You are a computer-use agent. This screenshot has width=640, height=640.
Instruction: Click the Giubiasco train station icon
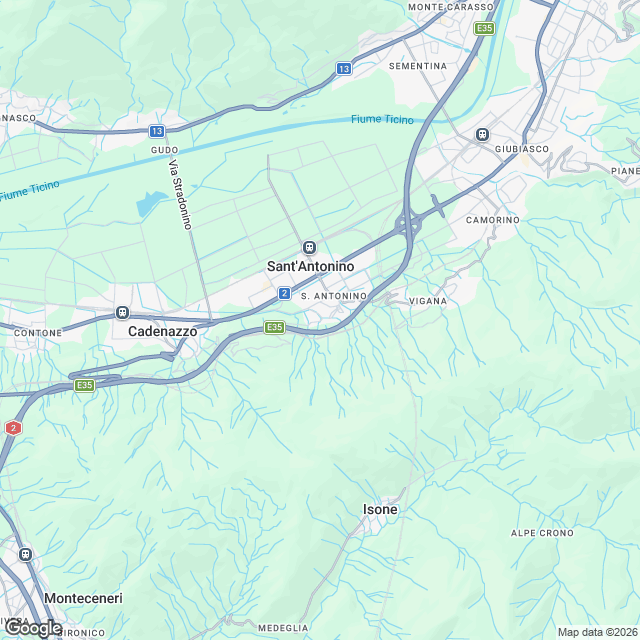(x=482, y=134)
